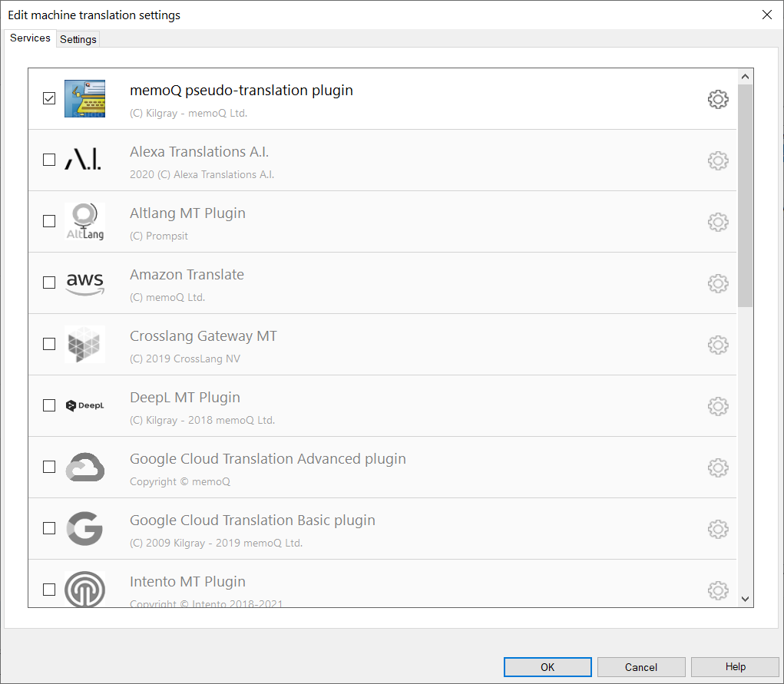Viewport: 784px width, 684px height.
Task: Enable Alexa Translations A.I. checkbox
Action: click(49, 160)
